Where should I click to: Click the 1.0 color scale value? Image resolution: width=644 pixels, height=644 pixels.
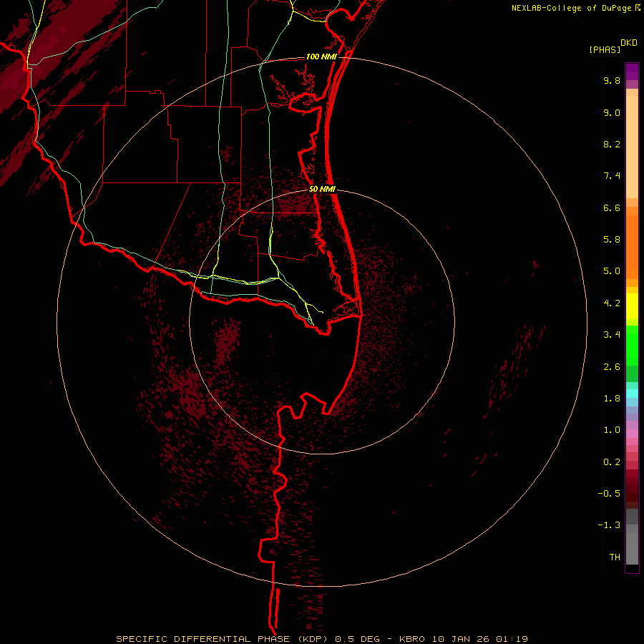click(612, 430)
